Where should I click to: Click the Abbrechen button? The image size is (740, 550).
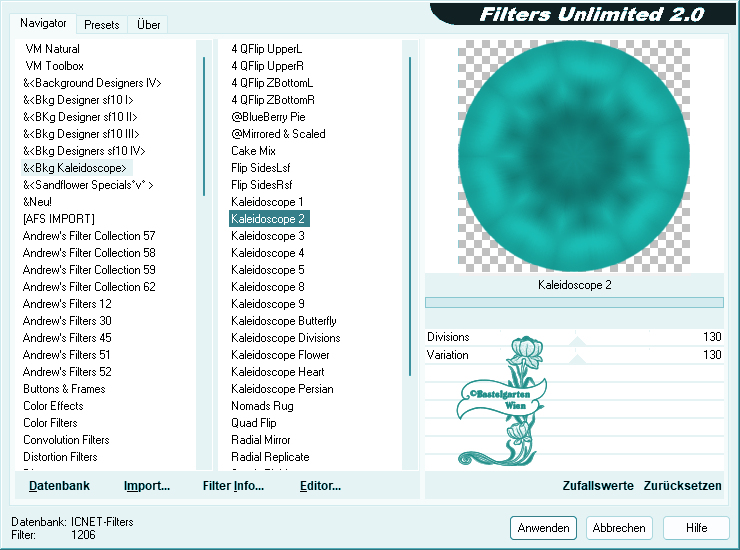(619, 528)
